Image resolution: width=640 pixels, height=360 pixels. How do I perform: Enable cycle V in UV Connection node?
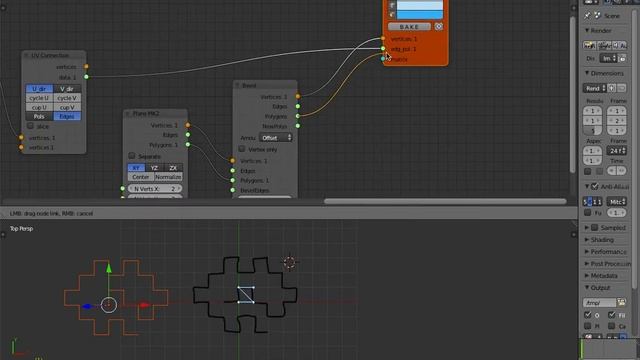coord(67,98)
